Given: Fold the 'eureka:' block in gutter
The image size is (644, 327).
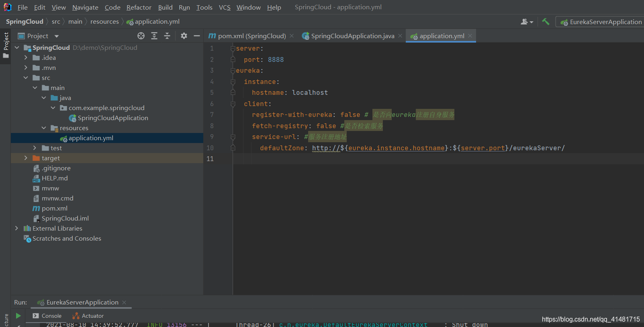Looking at the screenshot, I should [x=233, y=71].
